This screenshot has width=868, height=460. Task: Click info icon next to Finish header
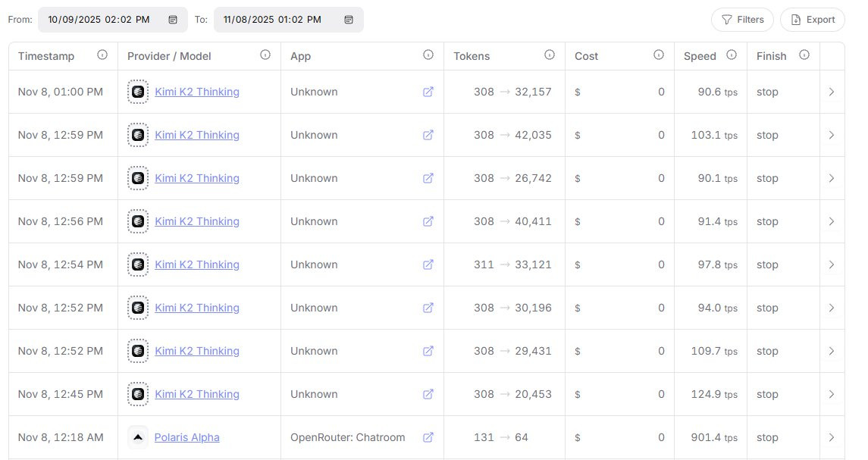pos(804,55)
